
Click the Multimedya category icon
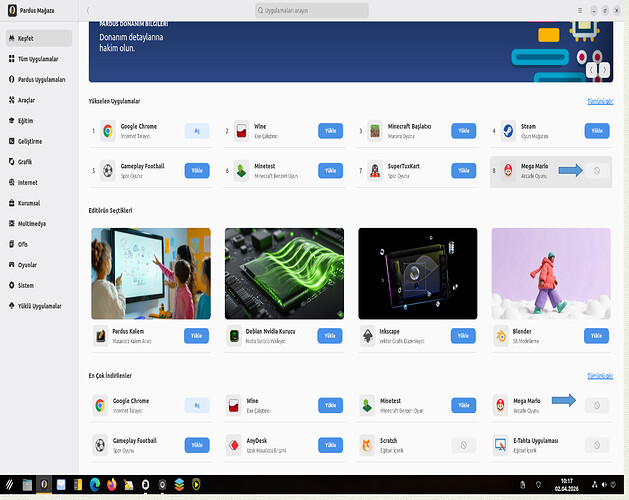tap(11, 224)
